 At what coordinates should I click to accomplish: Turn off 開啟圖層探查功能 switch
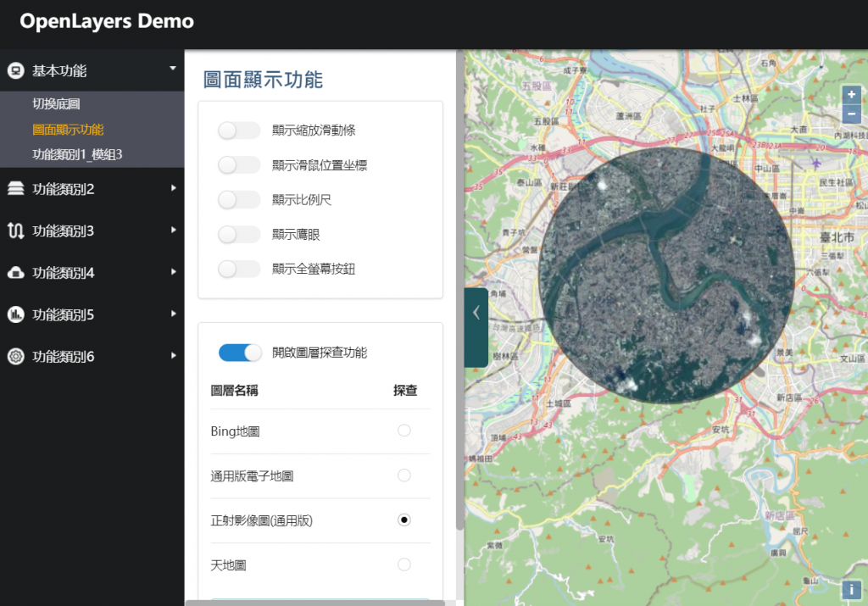click(x=240, y=353)
